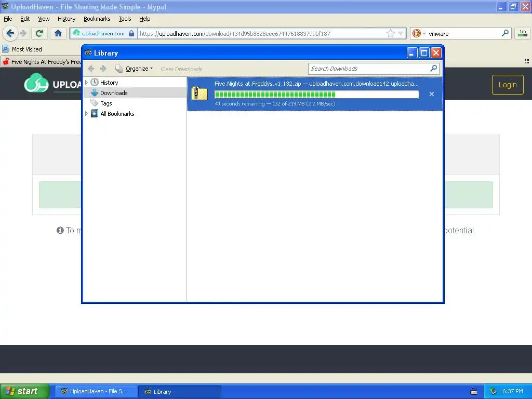The image size is (532, 399).
Task: Open the Edit menu
Action: tap(25, 19)
